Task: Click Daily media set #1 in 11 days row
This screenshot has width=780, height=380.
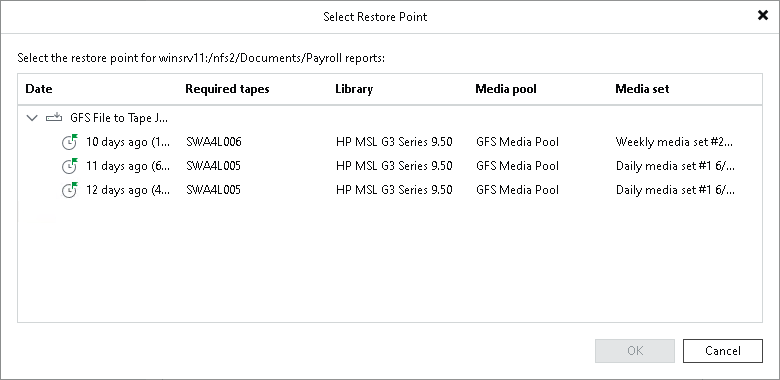Action: click(675, 166)
